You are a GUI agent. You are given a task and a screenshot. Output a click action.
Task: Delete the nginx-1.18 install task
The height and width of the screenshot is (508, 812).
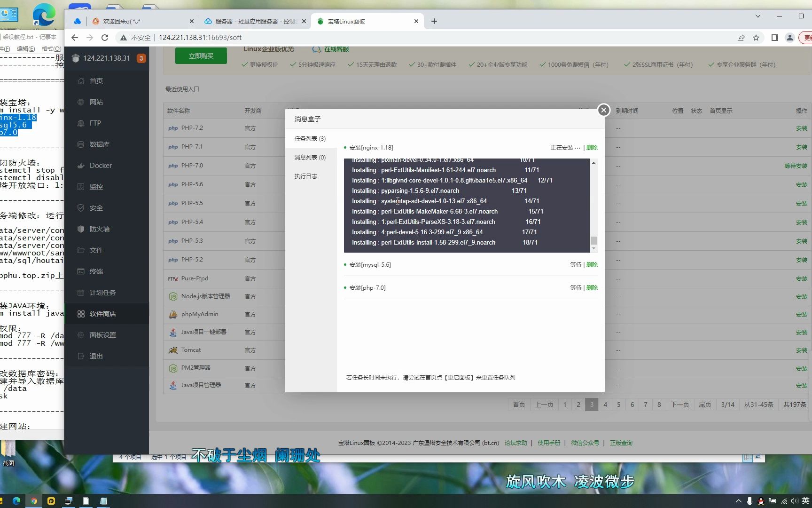click(592, 148)
